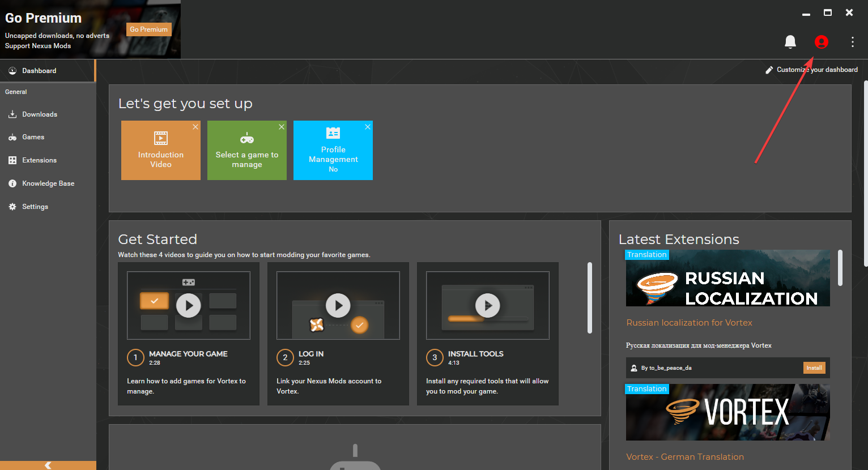Open Extensions in the sidebar

tap(39, 160)
